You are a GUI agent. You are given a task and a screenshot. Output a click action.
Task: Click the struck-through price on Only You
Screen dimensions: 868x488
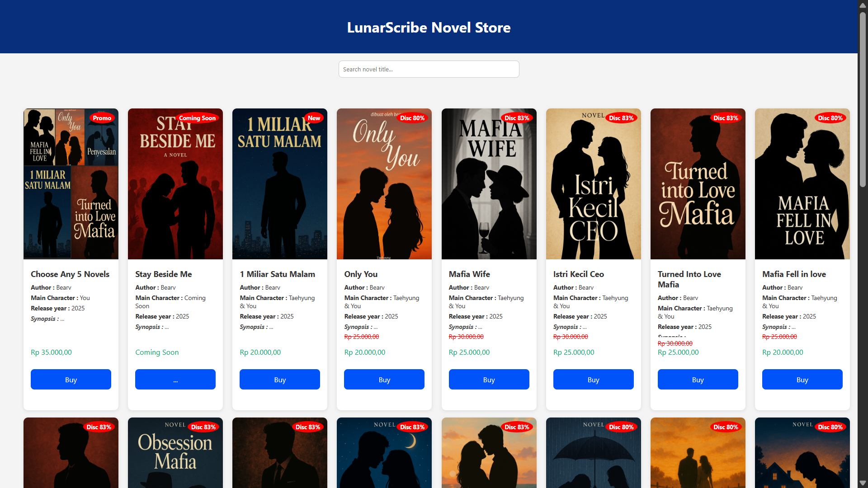click(x=362, y=337)
